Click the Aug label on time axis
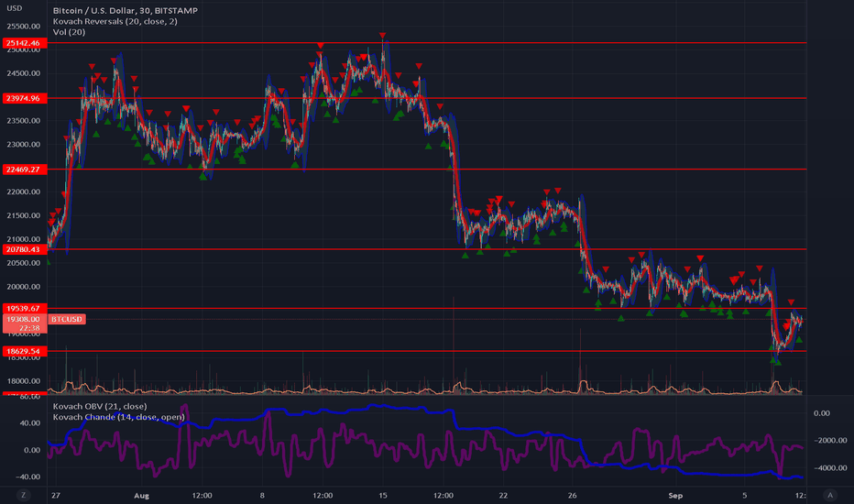Image resolution: width=854 pixels, height=504 pixels. click(x=141, y=496)
